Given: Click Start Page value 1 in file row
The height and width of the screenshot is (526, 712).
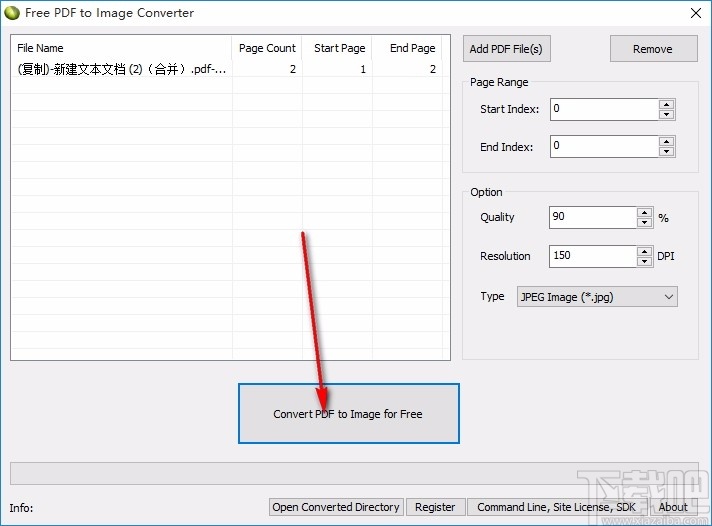Looking at the screenshot, I should [363, 69].
